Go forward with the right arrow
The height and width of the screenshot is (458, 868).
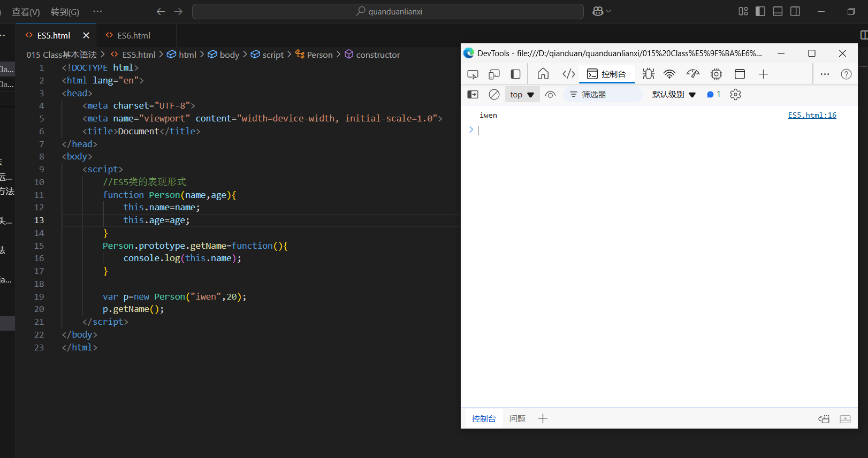(x=178, y=11)
